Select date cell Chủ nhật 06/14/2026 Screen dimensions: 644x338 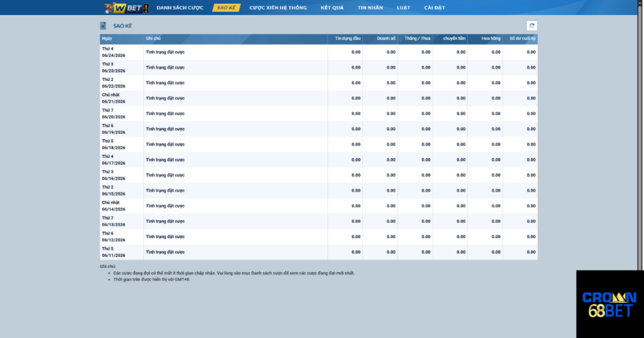(121, 206)
